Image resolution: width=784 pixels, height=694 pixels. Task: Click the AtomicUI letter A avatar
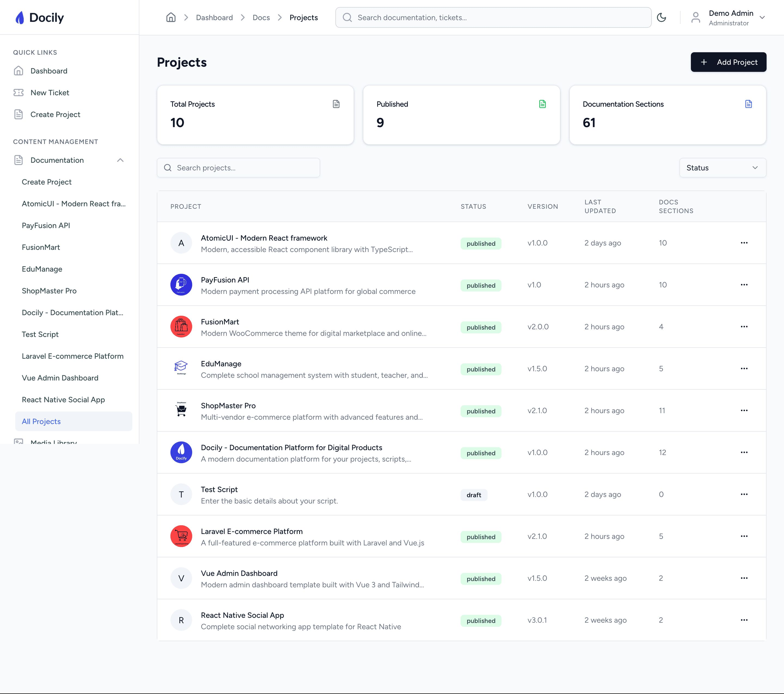181,243
